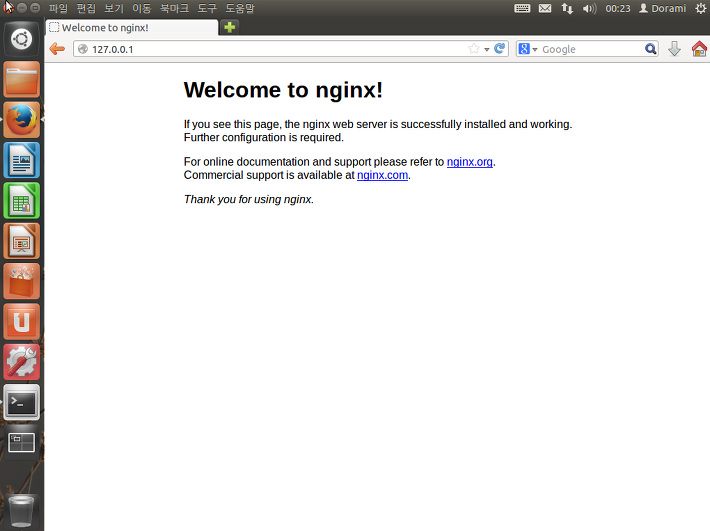Open the 이동 menu
This screenshot has width=710, height=531.
click(x=142, y=8)
